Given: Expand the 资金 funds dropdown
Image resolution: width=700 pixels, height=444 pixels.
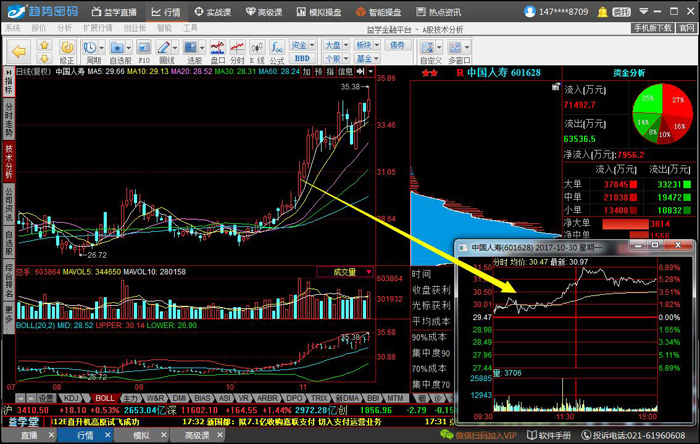Looking at the screenshot, I should (x=301, y=45).
